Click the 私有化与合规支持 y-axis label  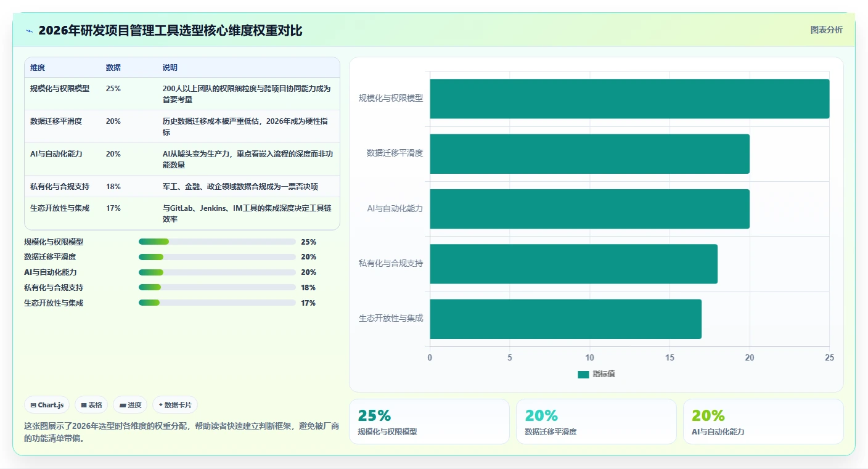[x=391, y=263]
